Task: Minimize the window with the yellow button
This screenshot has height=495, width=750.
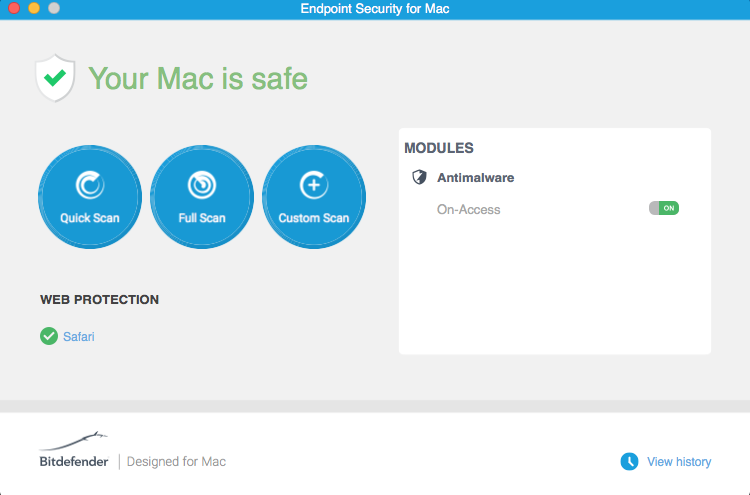Action: (33, 8)
